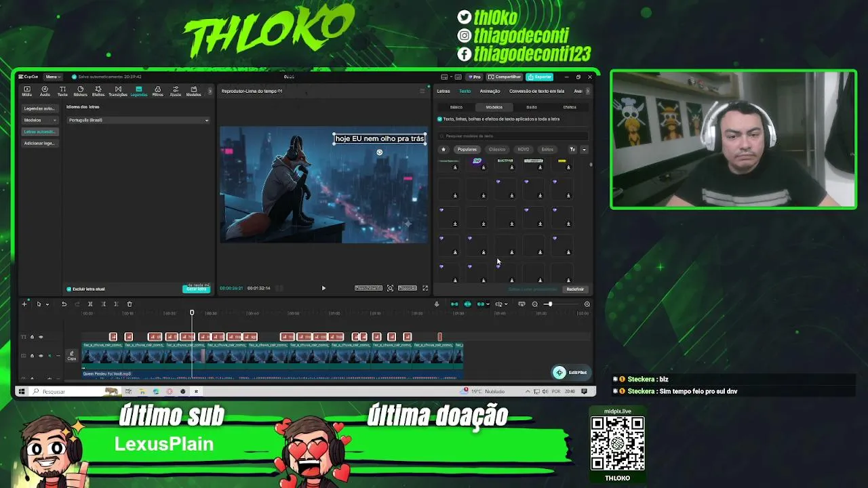
Task: Open the Áudio panel
Action: tap(45, 91)
